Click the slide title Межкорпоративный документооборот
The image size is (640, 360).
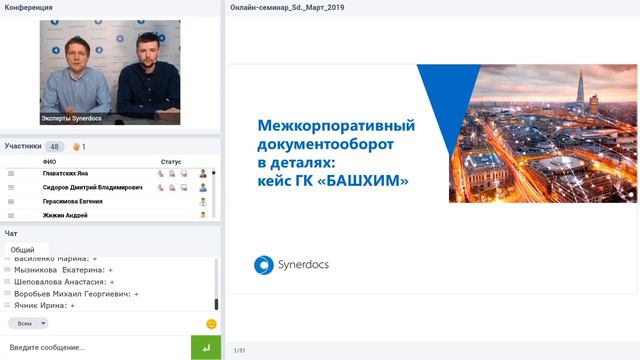[336, 134]
